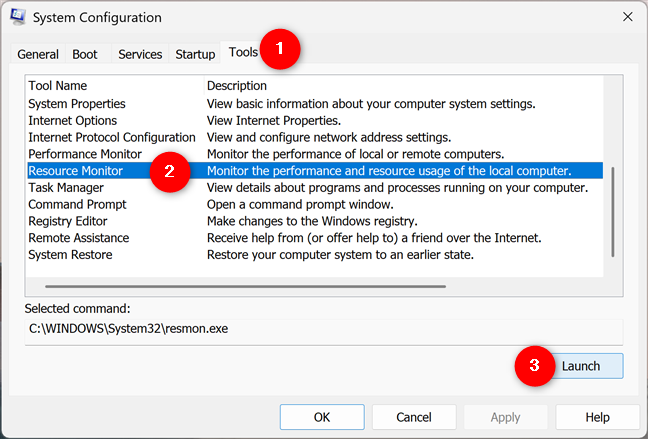
Task: Launch the selected tool
Action: point(581,366)
